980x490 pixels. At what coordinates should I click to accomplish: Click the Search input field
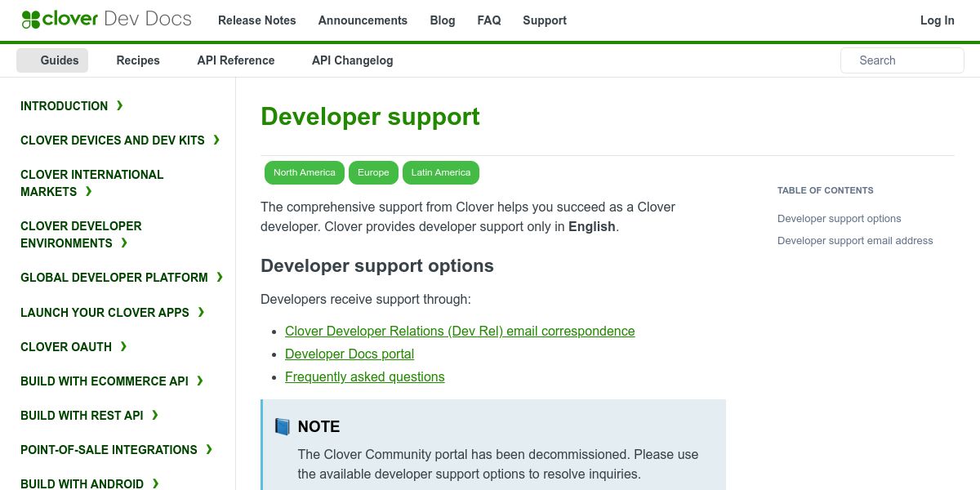point(902,60)
